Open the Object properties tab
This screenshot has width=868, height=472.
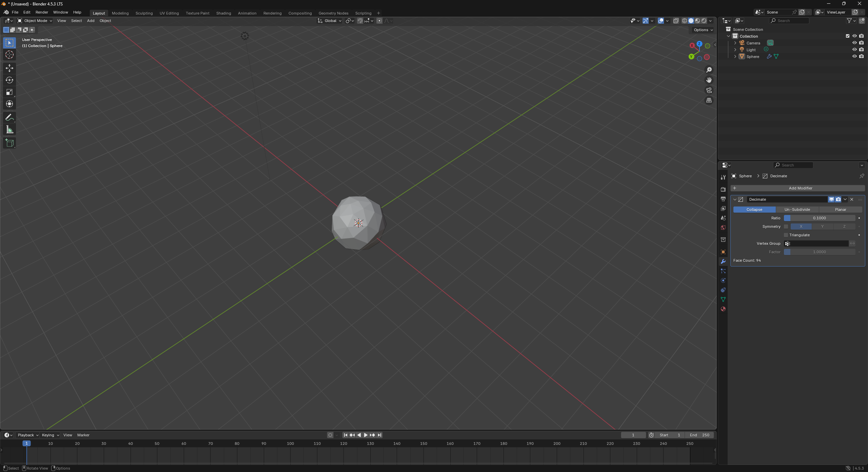tap(723, 252)
